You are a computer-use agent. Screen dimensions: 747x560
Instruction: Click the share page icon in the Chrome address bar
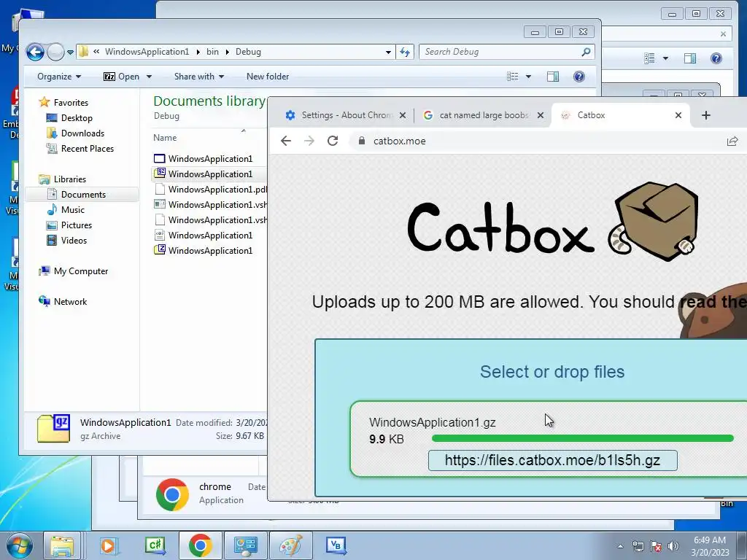click(732, 141)
